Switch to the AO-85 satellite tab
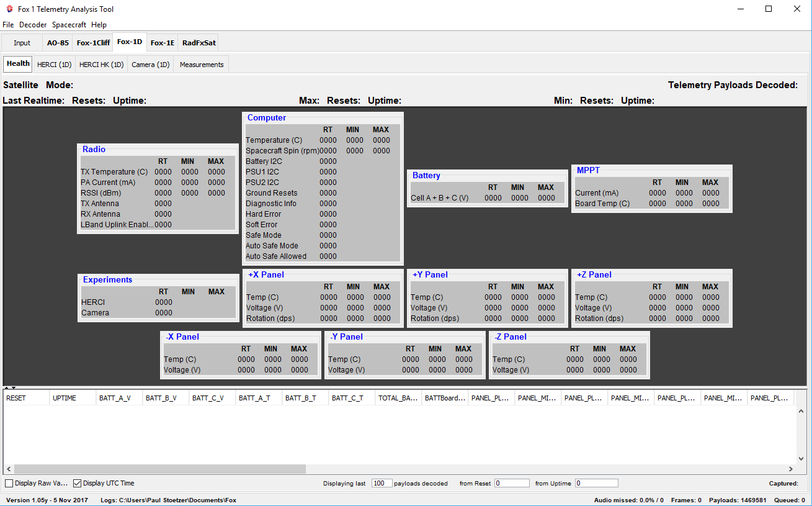 [58, 43]
